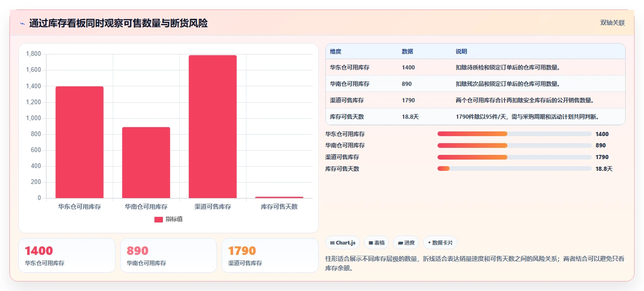Click description starting 扣除待质检和锁定订单后
Image resolution: width=644 pixels, height=291 pixels.
pos(508,68)
